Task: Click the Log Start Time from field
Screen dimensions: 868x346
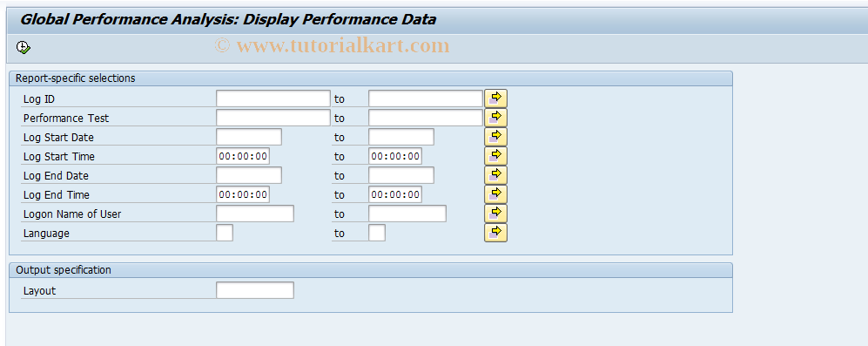Action: point(242,156)
